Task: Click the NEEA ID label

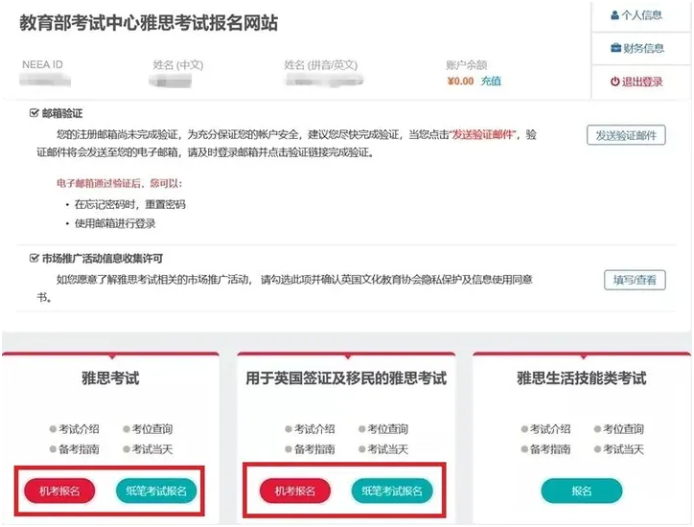Action: pyautogui.click(x=42, y=65)
